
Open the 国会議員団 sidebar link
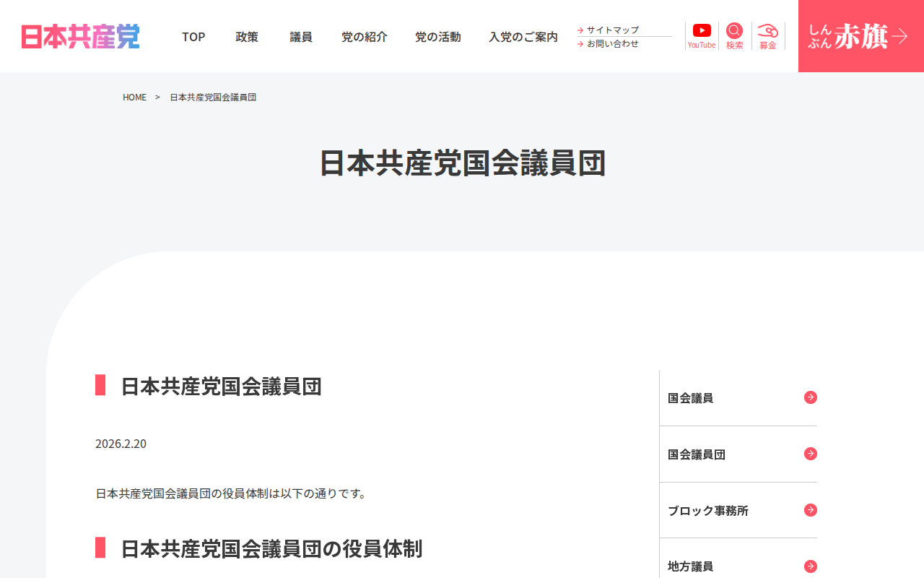[738, 454]
